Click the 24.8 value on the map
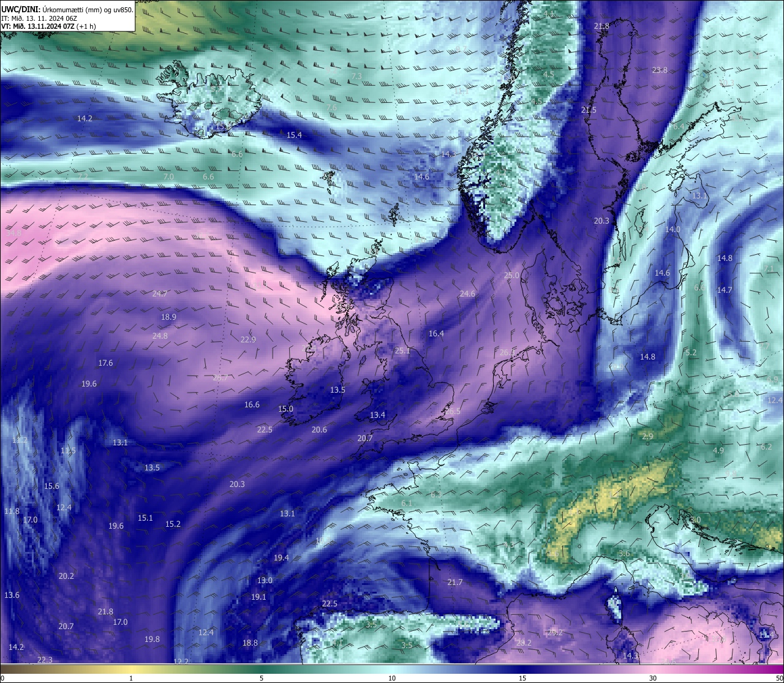Image resolution: width=784 pixels, height=683 pixels. coord(160,336)
